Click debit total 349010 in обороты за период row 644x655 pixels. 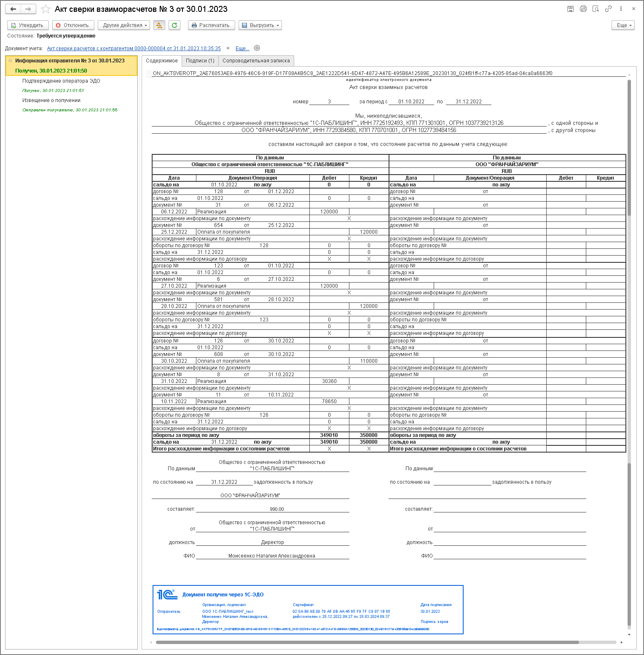329,435
